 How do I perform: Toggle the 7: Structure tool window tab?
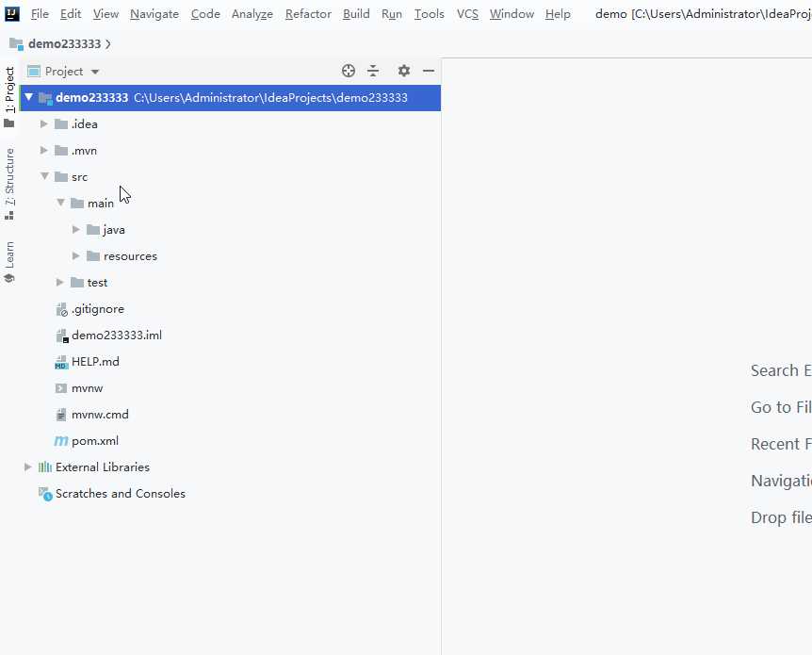click(x=9, y=184)
